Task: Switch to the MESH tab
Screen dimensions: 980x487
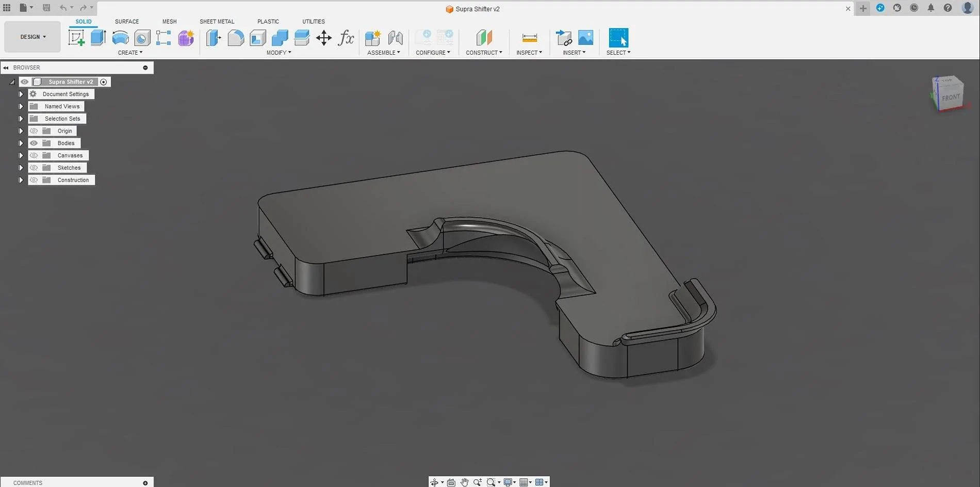Action: (x=169, y=22)
